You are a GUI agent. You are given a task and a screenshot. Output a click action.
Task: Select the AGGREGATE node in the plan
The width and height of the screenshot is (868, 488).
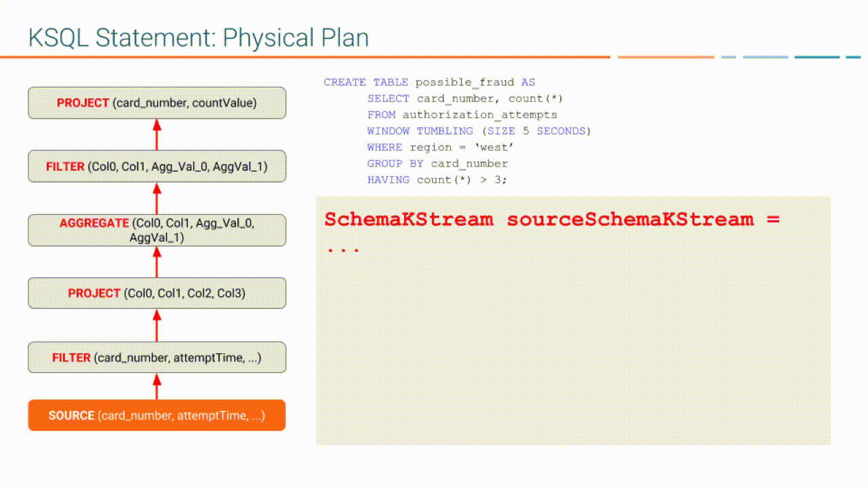(x=156, y=230)
